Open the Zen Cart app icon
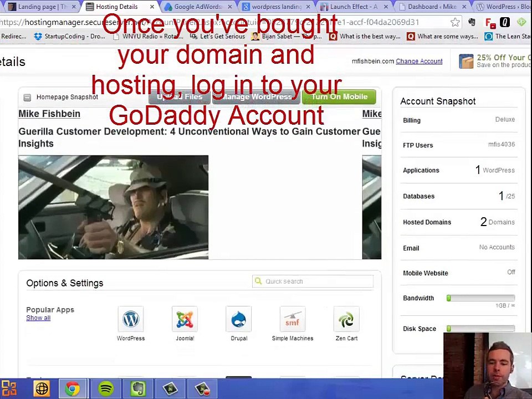This screenshot has height=399, width=532. [x=346, y=319]
